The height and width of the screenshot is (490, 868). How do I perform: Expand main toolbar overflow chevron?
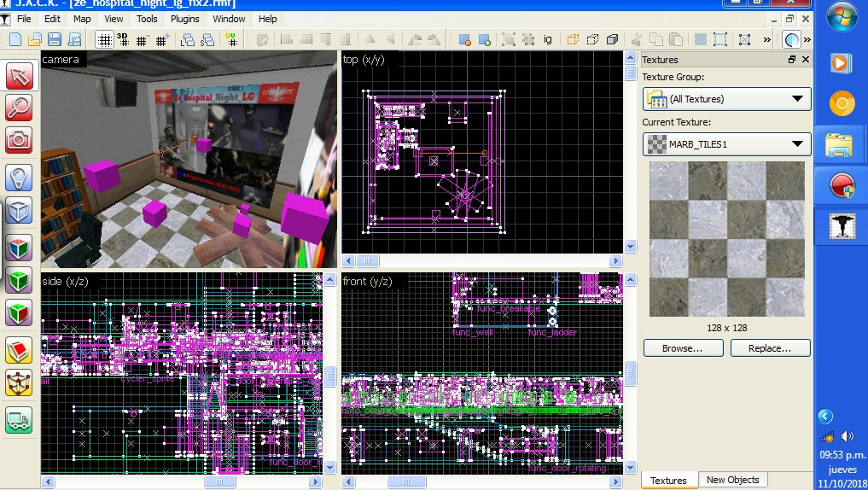766,39
